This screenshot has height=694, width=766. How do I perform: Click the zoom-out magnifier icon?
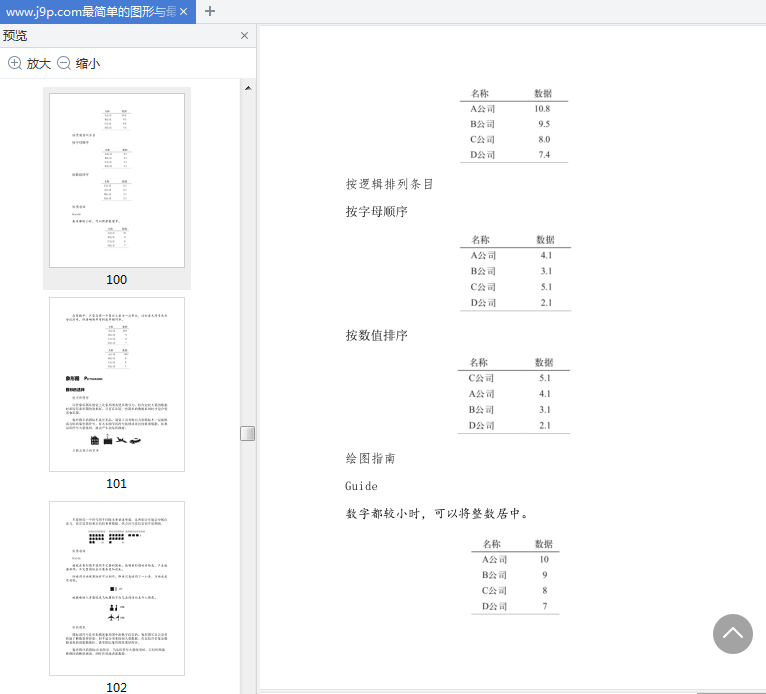click(64, 63)
